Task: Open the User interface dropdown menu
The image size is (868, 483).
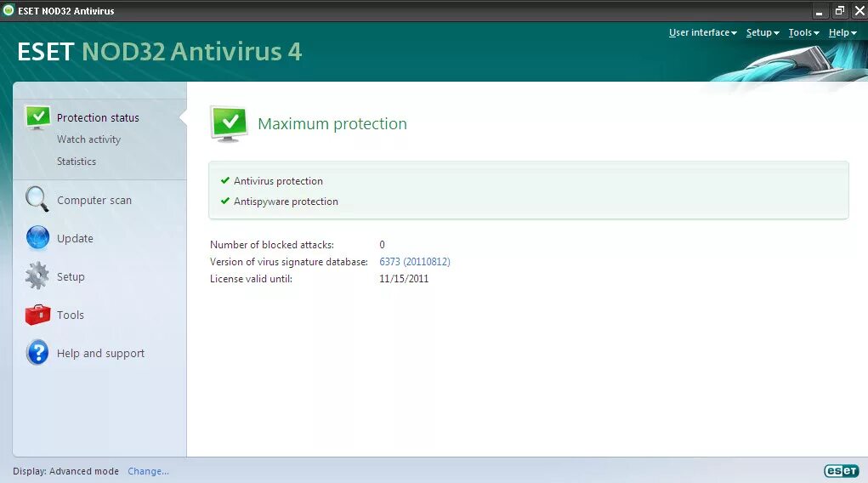Action: pos(702,32)
